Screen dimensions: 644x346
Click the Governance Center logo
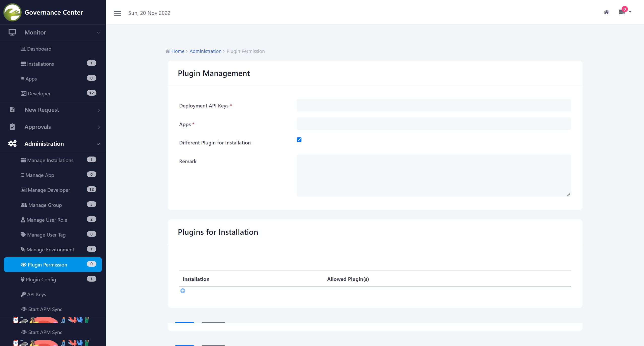click(x=12, y=12)
